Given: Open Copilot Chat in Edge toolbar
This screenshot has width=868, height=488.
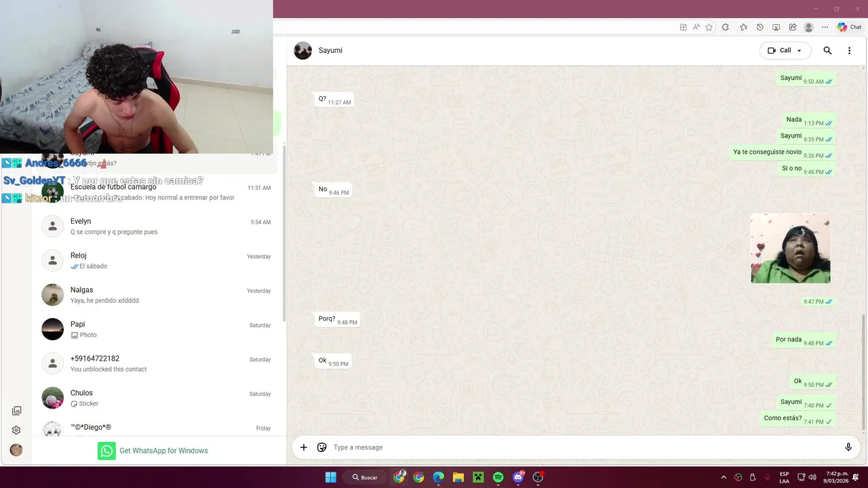Looking at the screenshot, I should click(x=849, y=27).
